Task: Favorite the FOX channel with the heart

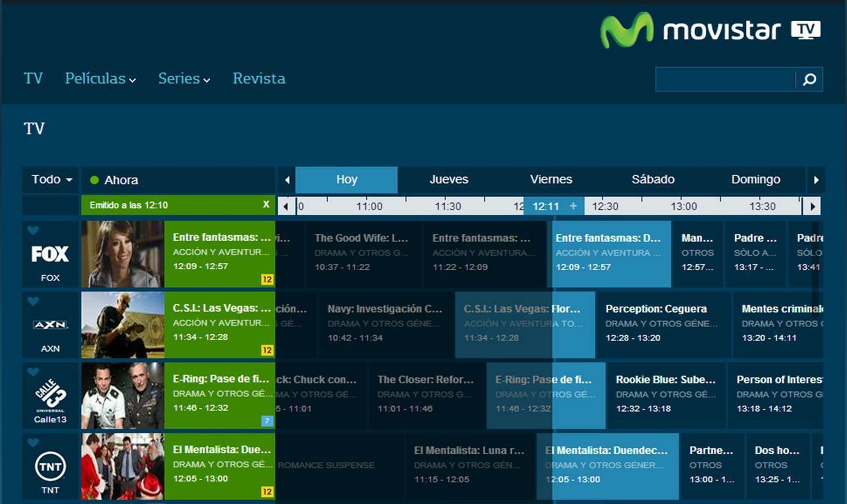Action: [x=33, y=230]
